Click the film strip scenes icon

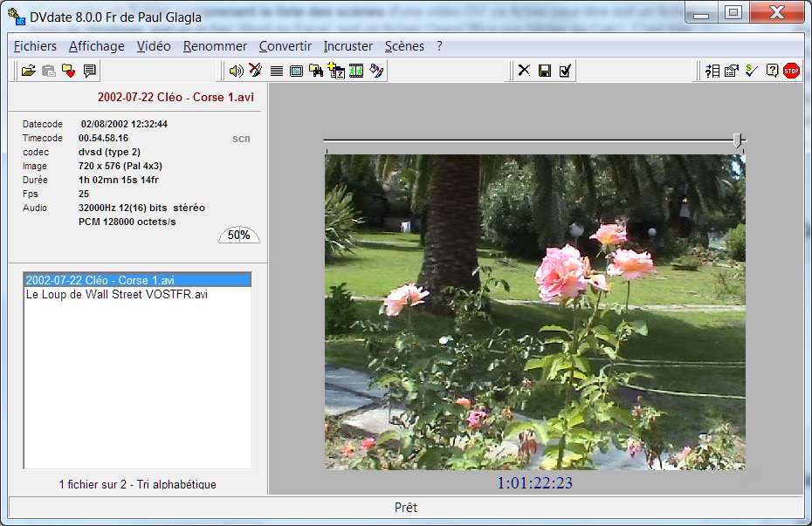click(x=356, y=71)
